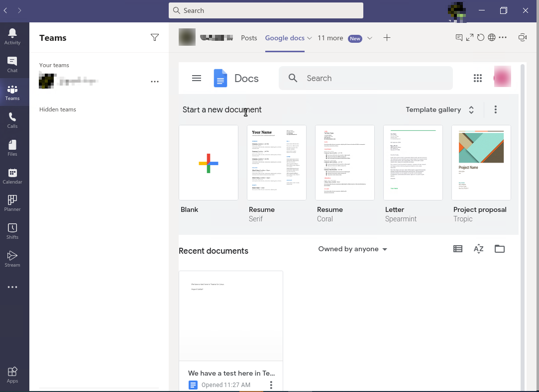Image resolution: width=539 pixels, height=392 pixels.
Task: Choose the Resume Serif template
Action: pyautogui.click(x=276, y=163)
